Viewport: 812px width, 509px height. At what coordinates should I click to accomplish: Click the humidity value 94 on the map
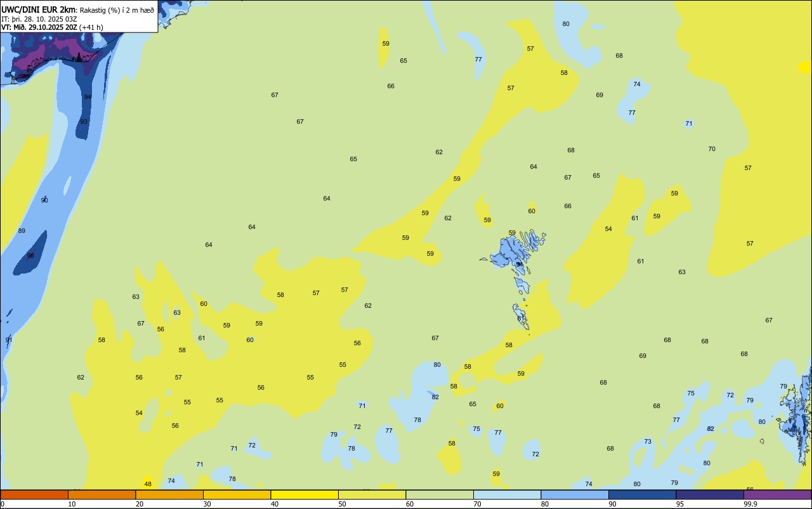88,96
